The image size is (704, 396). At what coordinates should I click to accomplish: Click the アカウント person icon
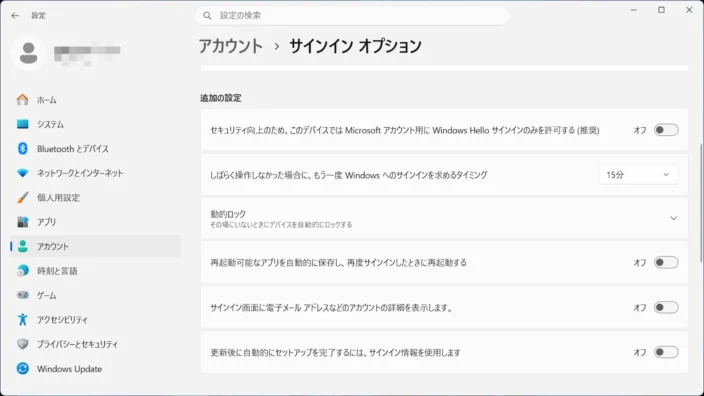click(x=22, y=246)
